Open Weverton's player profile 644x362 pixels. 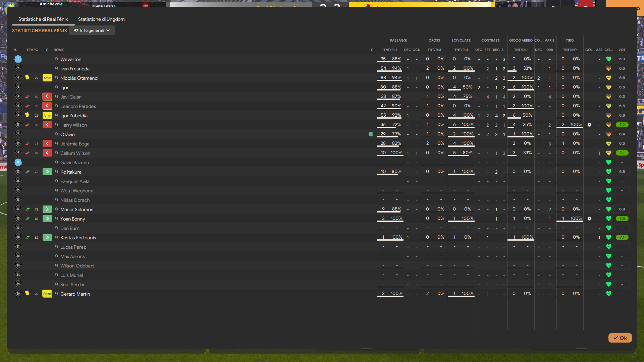(71, 59)
